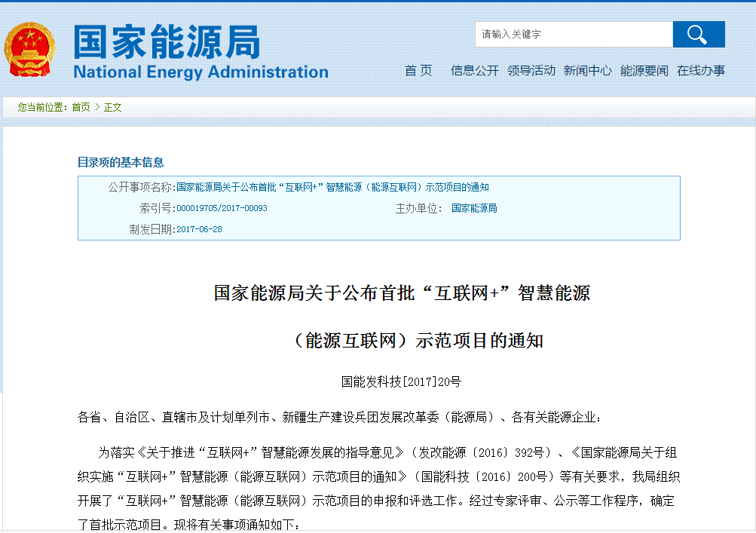
Task: Click the 目录项的基本信息 heading
Action: pyautogui.click(x=121, y=162)
